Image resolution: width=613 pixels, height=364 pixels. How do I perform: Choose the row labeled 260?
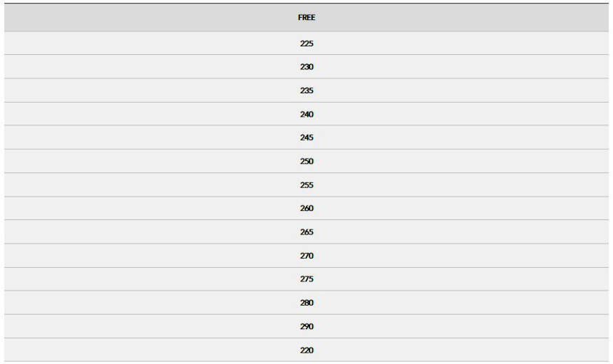tap(306, 209)
